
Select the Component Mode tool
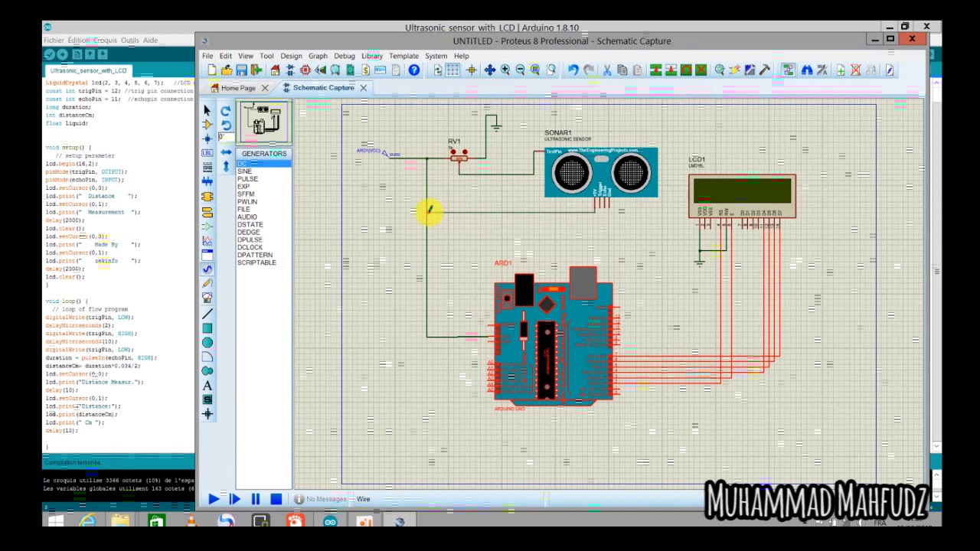click(207, 125)
